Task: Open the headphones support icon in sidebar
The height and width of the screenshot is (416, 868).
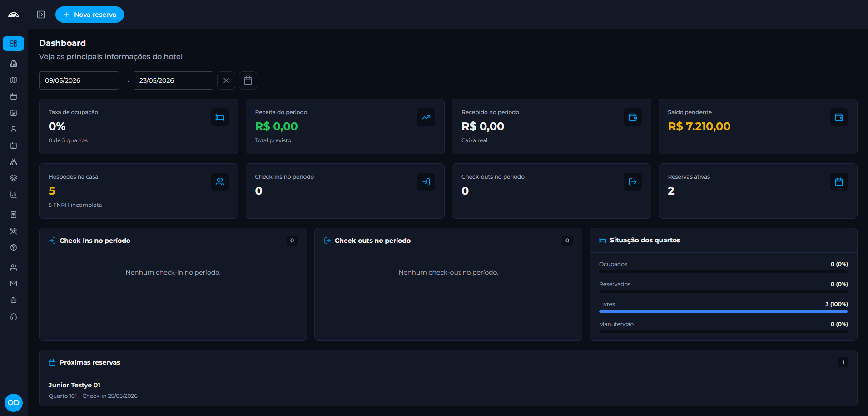Action: (x=14, y=316)
